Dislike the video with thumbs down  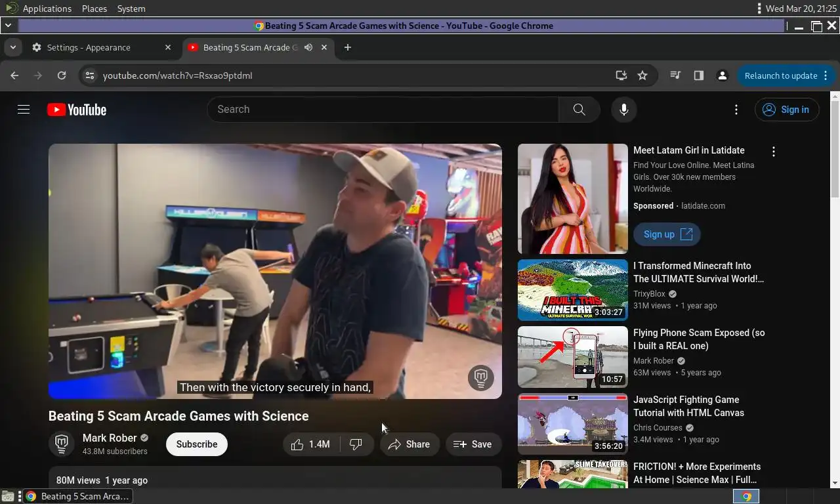(356, 444)
